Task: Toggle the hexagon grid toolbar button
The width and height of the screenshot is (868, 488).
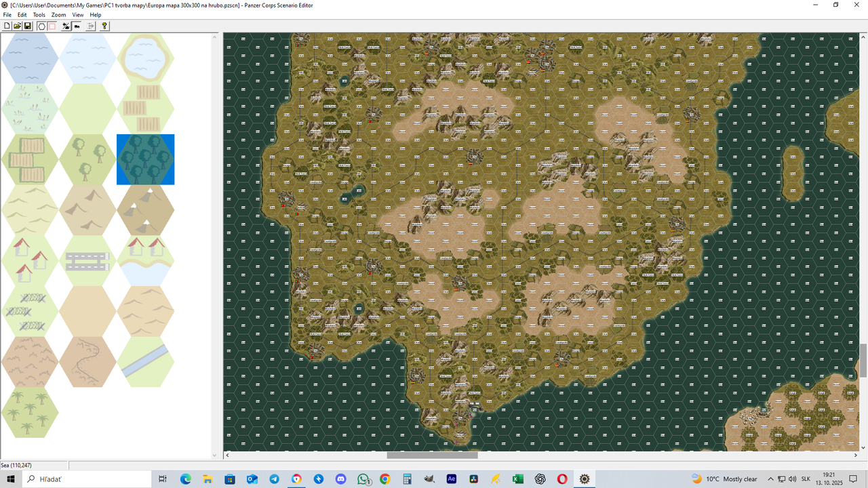Action: (x=41, y=26)
